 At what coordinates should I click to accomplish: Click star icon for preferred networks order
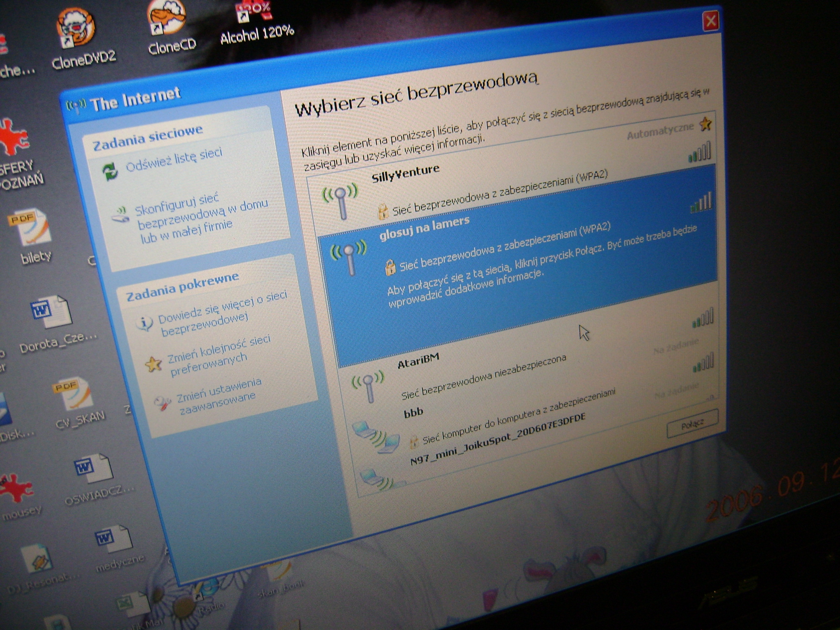tap(153, 364)
